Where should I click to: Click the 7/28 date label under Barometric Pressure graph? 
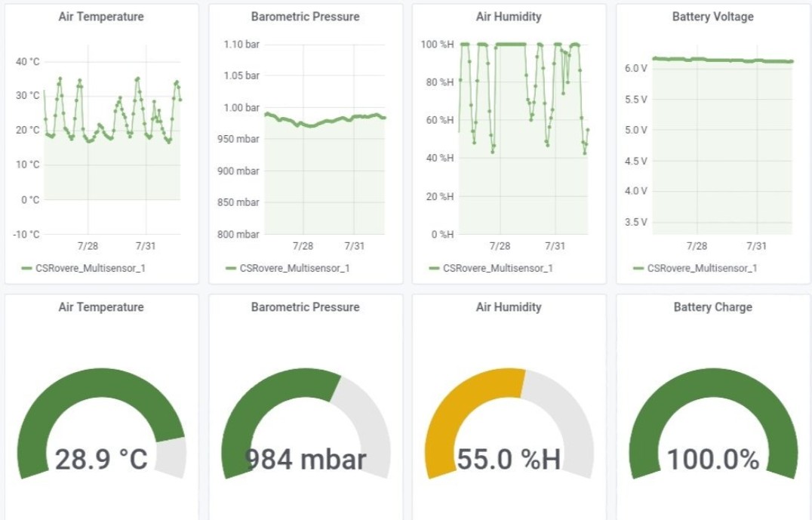(x=303, y=246)
